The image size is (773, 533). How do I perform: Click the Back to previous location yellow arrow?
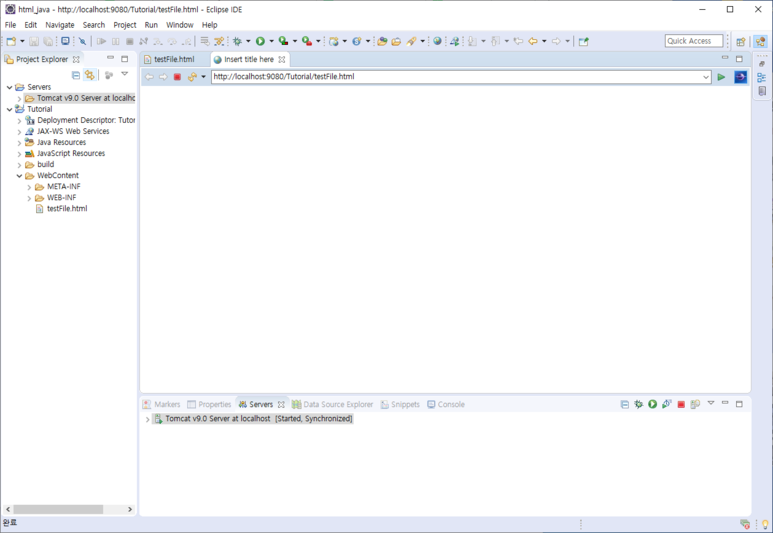(533, 41)
